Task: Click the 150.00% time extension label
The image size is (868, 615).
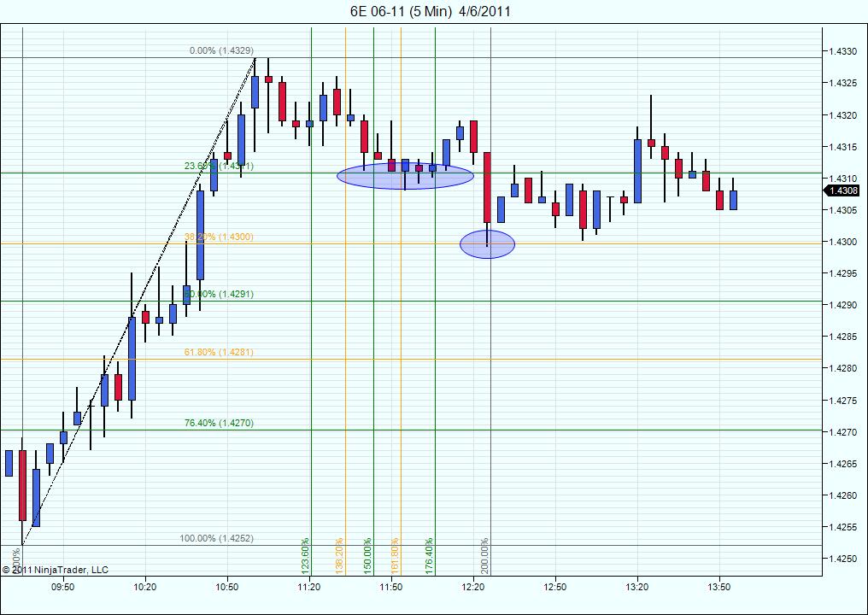Action: click(x=367, y=555)
